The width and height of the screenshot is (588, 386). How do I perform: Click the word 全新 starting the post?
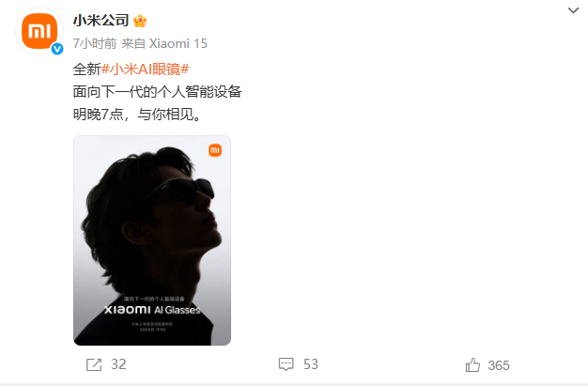pyautogui.click(x=87, y=69)
